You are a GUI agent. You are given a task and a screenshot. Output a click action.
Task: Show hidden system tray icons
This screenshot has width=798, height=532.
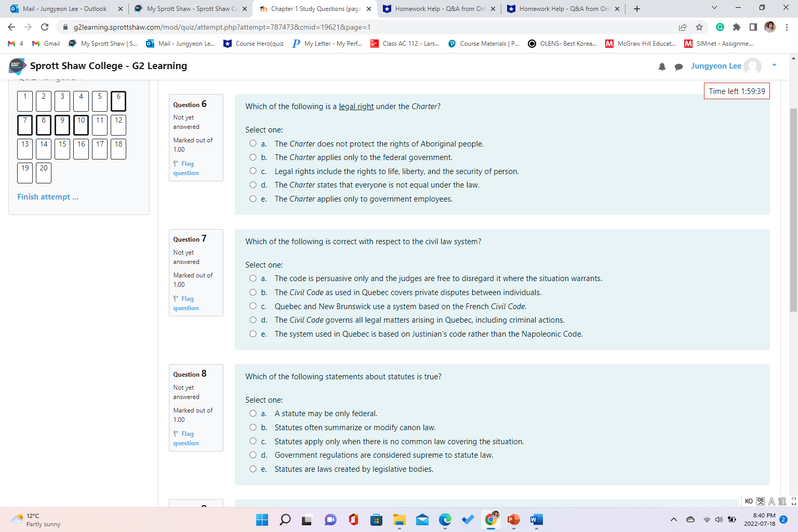pyautogui.click(x=674, y=520)
